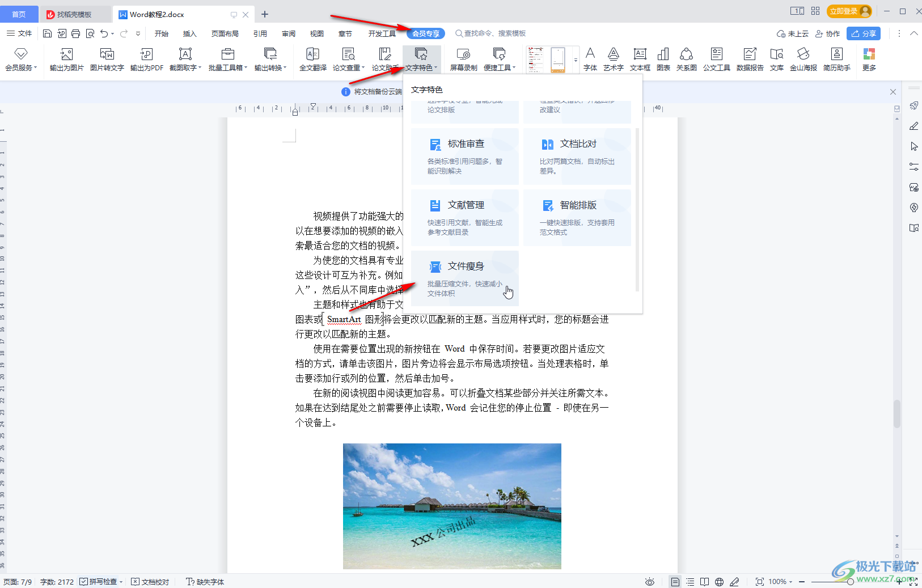The width and height of the screenshot is (922, 588).
Task: Expand template gallery arrow
Action: pyautogui.click(x=576, y=60)
